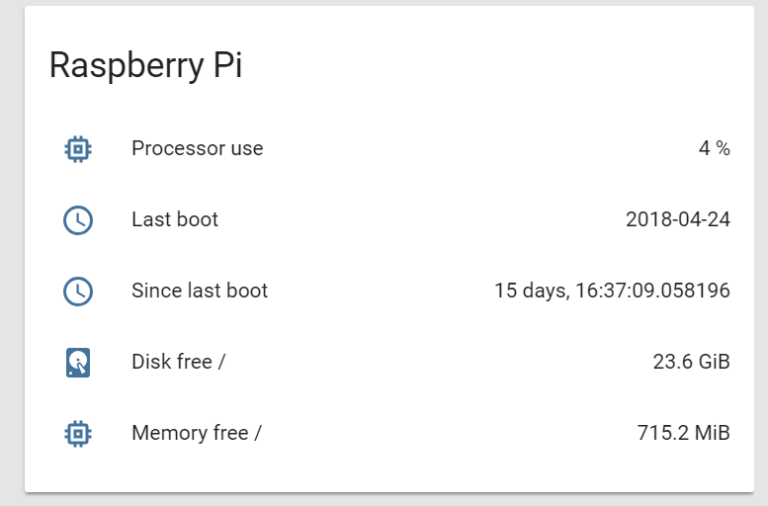Click the Memory free chip icon
This screenshot has width=768, height=506.
tap(78, 434)
